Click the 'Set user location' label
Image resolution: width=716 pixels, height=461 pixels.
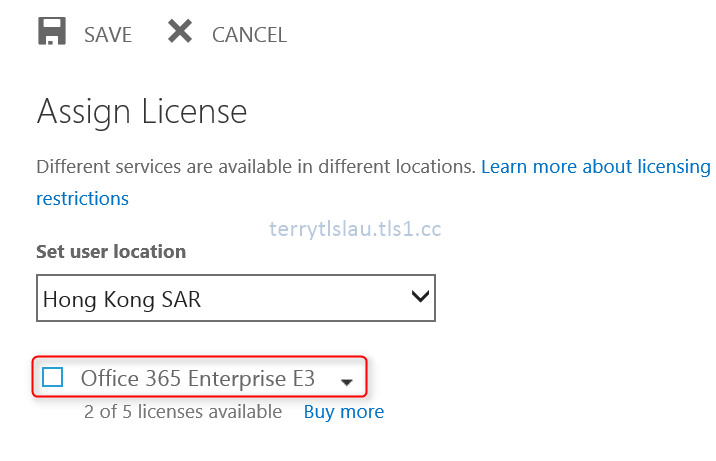[111, 251]
